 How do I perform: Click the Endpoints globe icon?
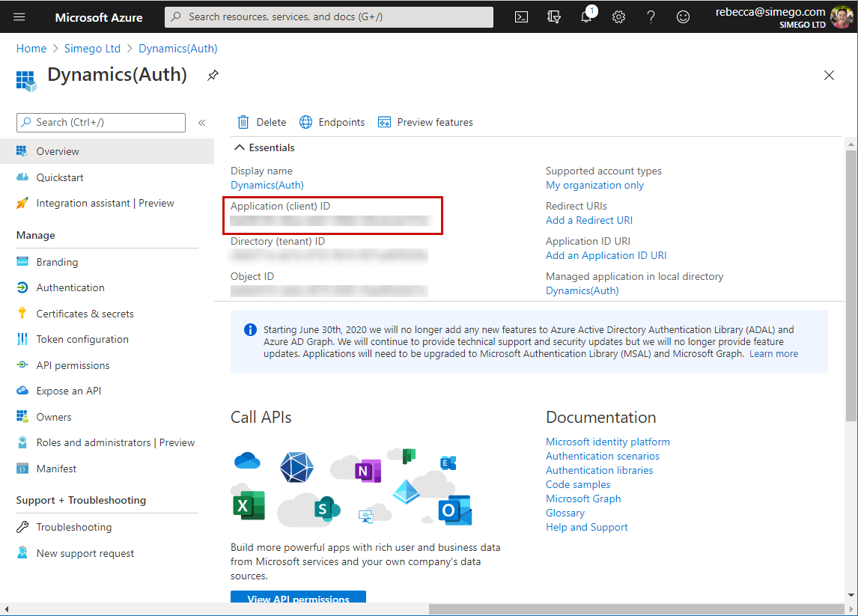click(305, 122)
